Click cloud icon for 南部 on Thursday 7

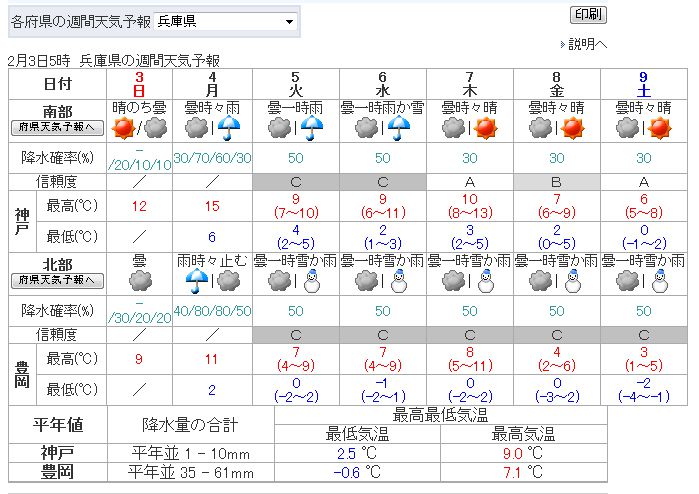(x=453, y=128)
